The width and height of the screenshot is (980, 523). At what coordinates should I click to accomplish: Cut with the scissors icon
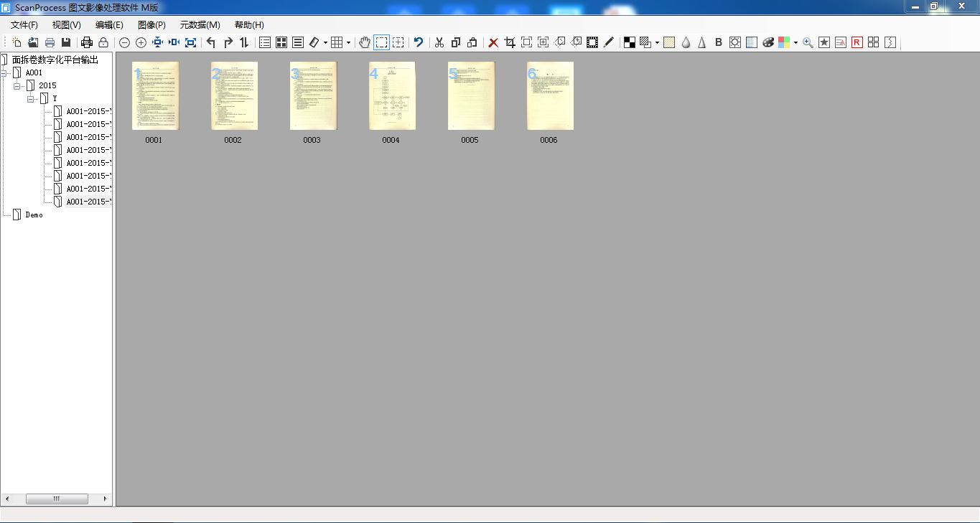(x=439, y=42)
